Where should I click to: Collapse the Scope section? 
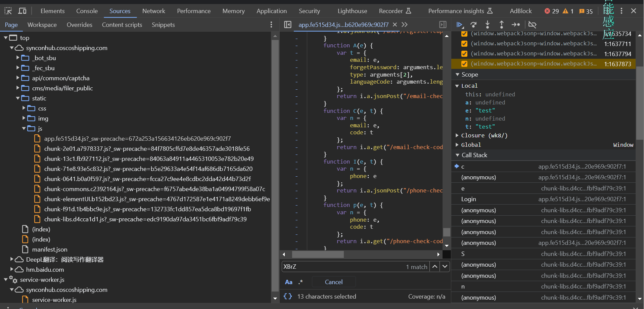click(457, 75)
